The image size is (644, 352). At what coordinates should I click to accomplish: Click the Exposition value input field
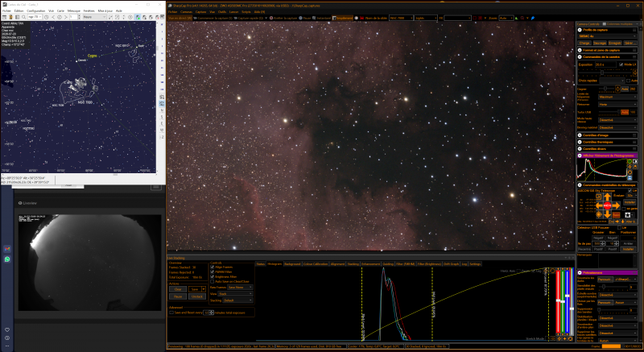tap(606, 64)
